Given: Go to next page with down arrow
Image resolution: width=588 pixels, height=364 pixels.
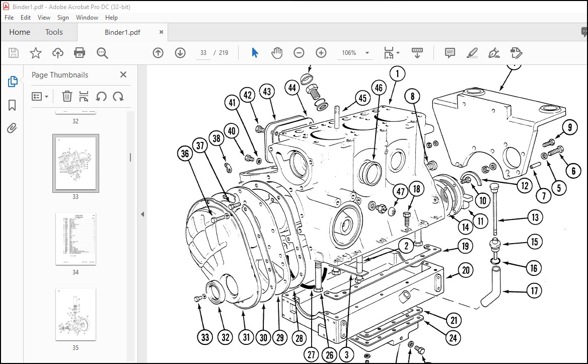Looking at the screenshot, I should coord(180,53).
